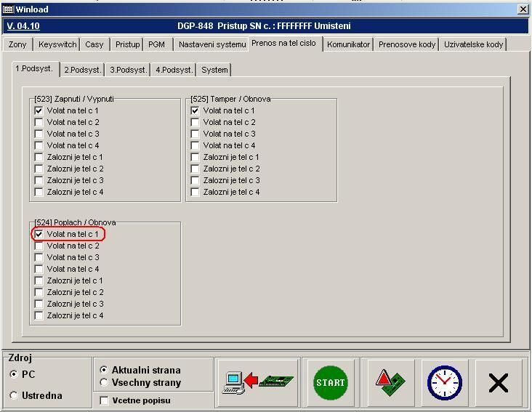Open the Keyswitch tab
This screenshot has width=532, height=412.
click(57, 44)
